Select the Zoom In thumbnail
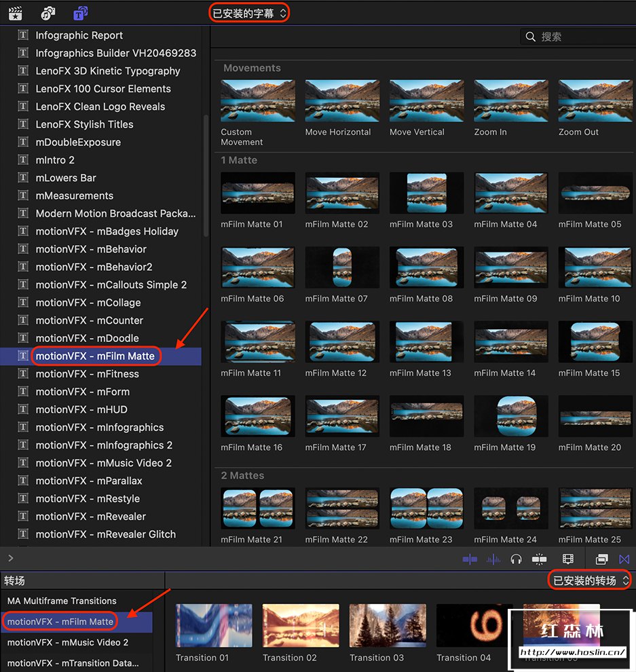 (x=511, y=101)
